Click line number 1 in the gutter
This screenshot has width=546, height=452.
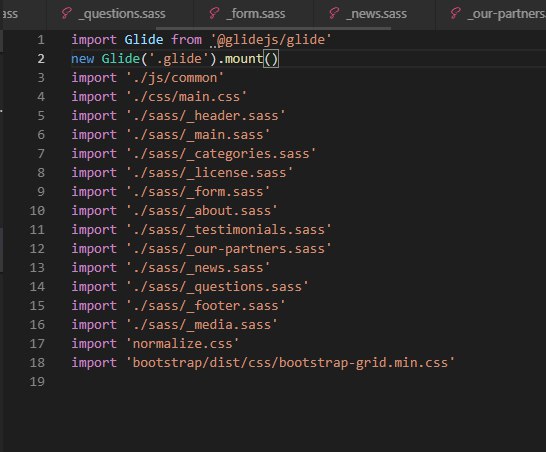coord(41,40)
